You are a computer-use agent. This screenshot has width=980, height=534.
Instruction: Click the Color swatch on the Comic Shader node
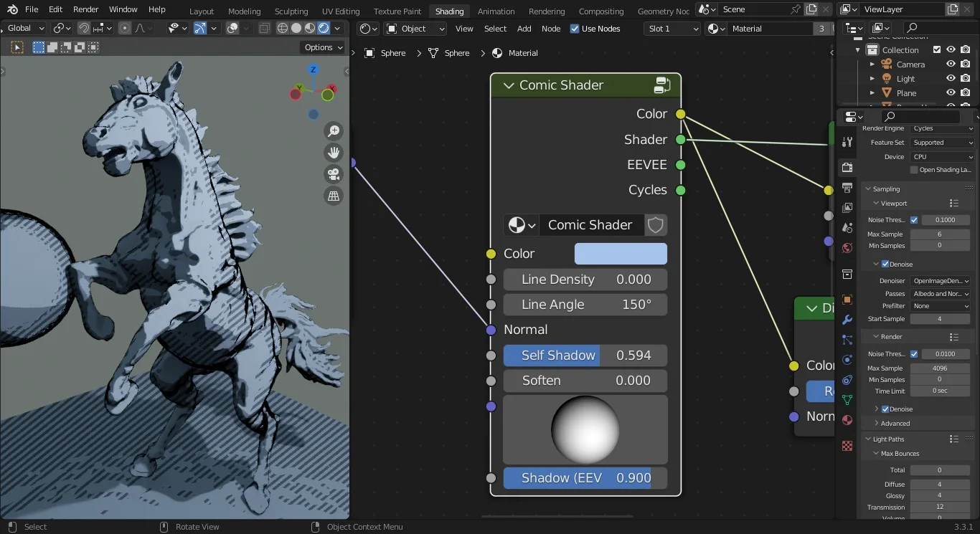620,253
